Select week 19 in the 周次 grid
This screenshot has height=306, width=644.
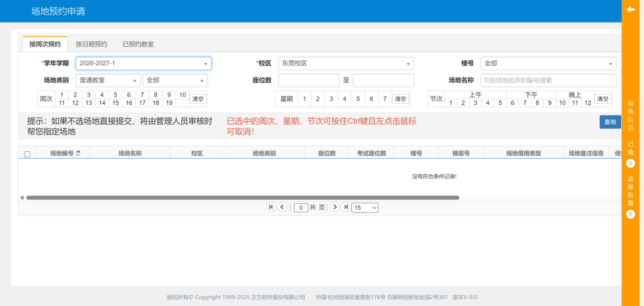(169, 103)
